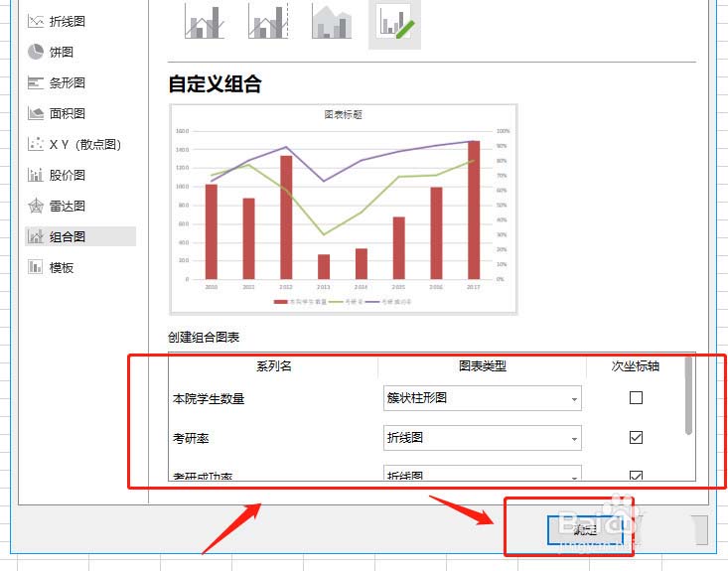Click the 图表标题 title in preview
728x571 pixels.
tap(343, 114)
